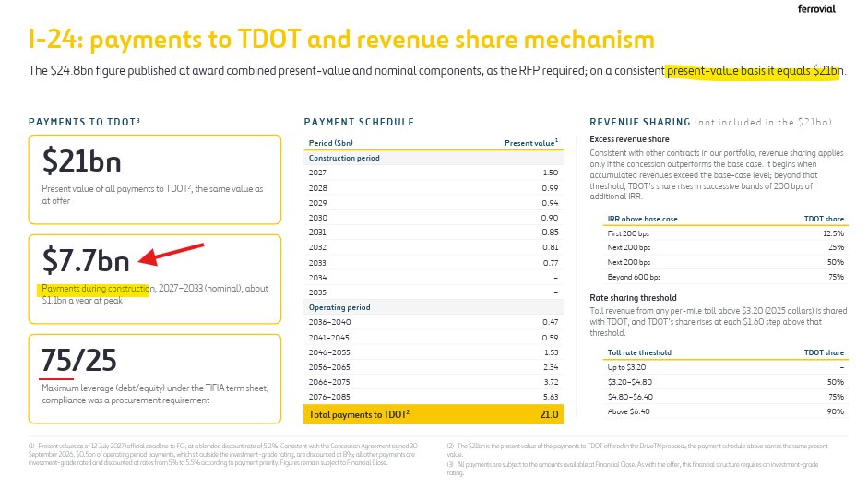Screen dimensions: 868x489
Task: Select the total value 21.0
Action: click(x=549, y=414)
